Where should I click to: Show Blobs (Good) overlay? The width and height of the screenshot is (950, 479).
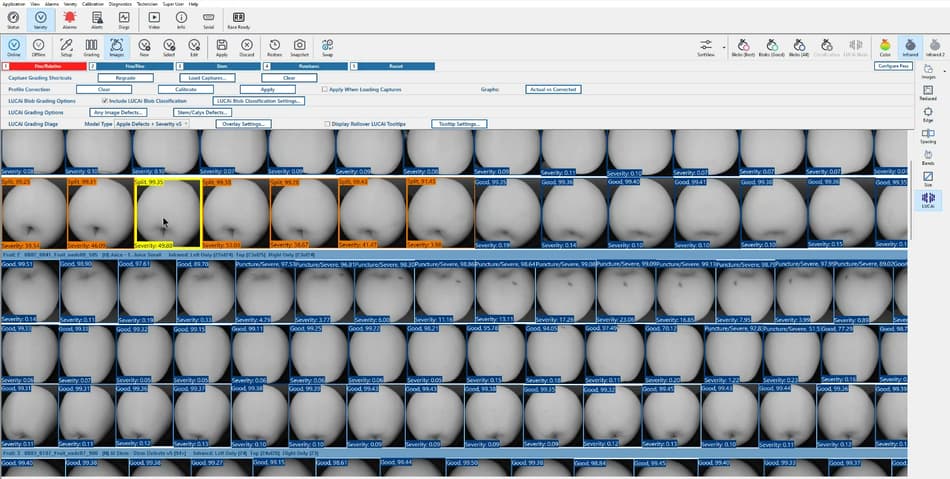(772, 47)
